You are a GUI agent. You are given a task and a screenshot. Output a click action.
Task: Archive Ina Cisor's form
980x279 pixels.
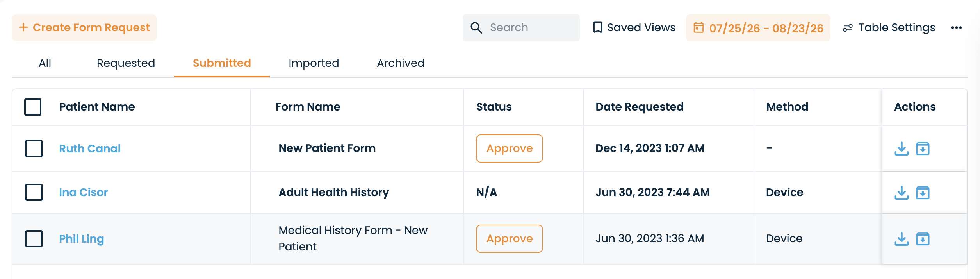923,192
